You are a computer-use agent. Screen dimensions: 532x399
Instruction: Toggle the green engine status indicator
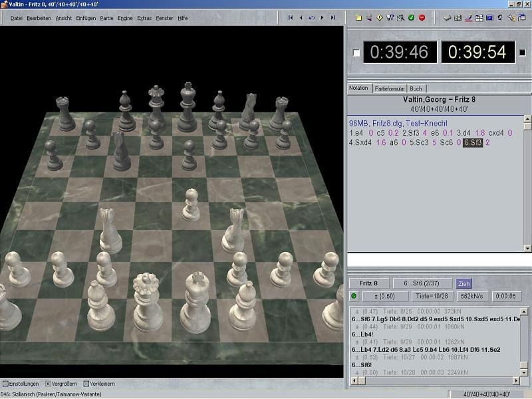click(x=352, y=295)
